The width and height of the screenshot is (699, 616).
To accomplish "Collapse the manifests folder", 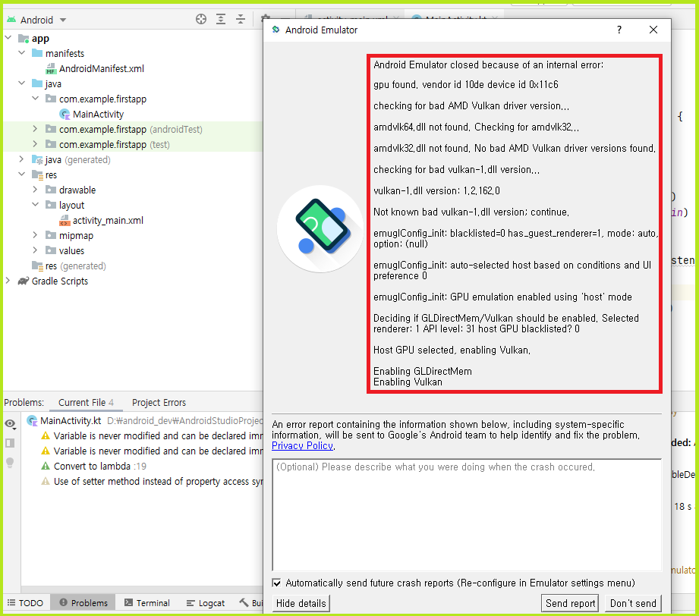I will (x=22, y=53).
